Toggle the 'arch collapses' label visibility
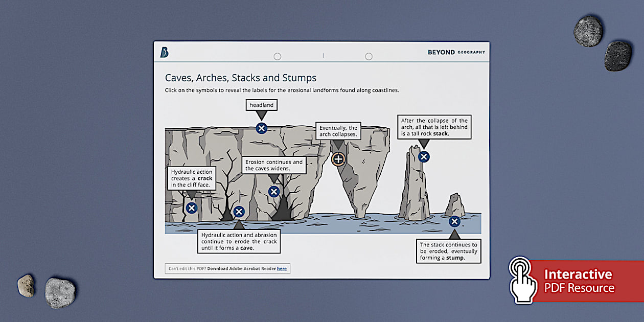This screenshot has width=644, height=322. 339,159
